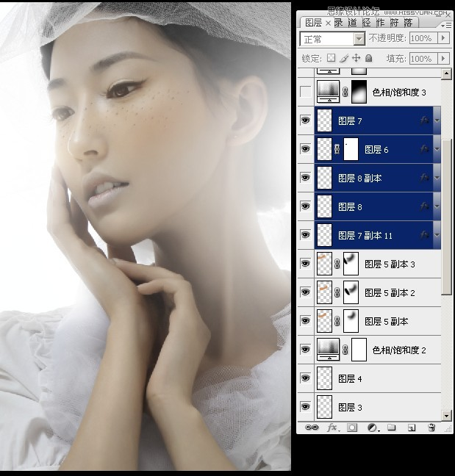Viewport: 455px width, 476px height.
Task: Open the layer style fx menu
Action: point(332,428)
